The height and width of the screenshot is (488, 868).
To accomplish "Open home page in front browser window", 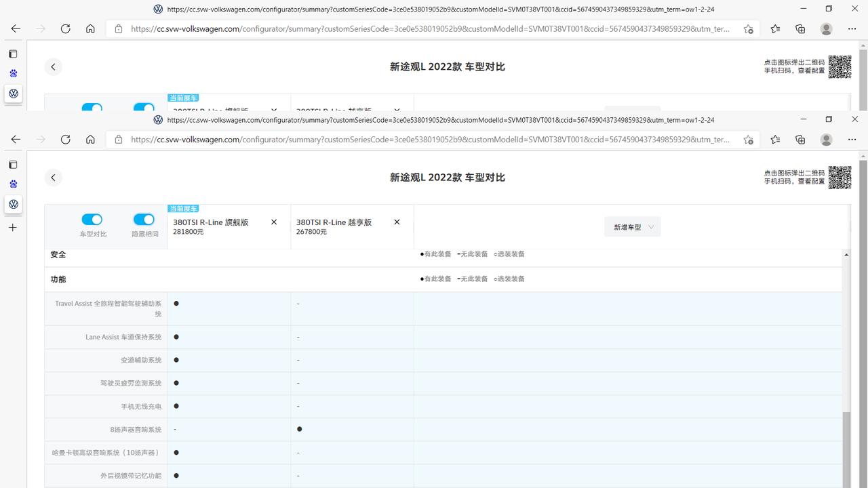I will click(90, 140).
